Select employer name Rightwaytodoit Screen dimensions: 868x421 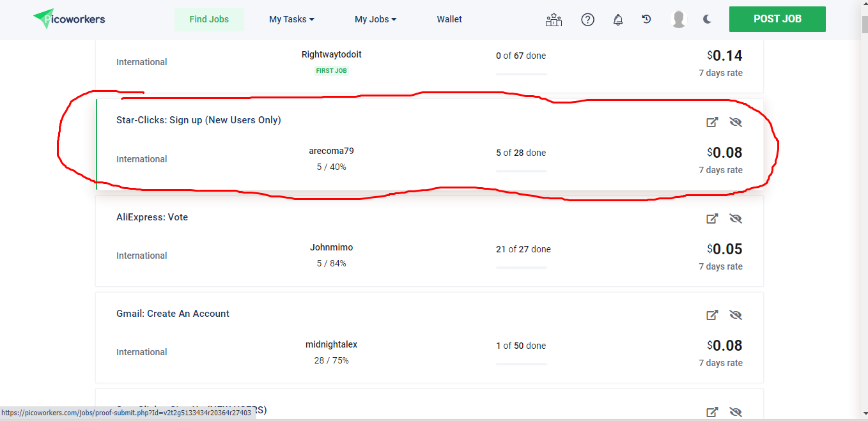(x=331, y=54)
